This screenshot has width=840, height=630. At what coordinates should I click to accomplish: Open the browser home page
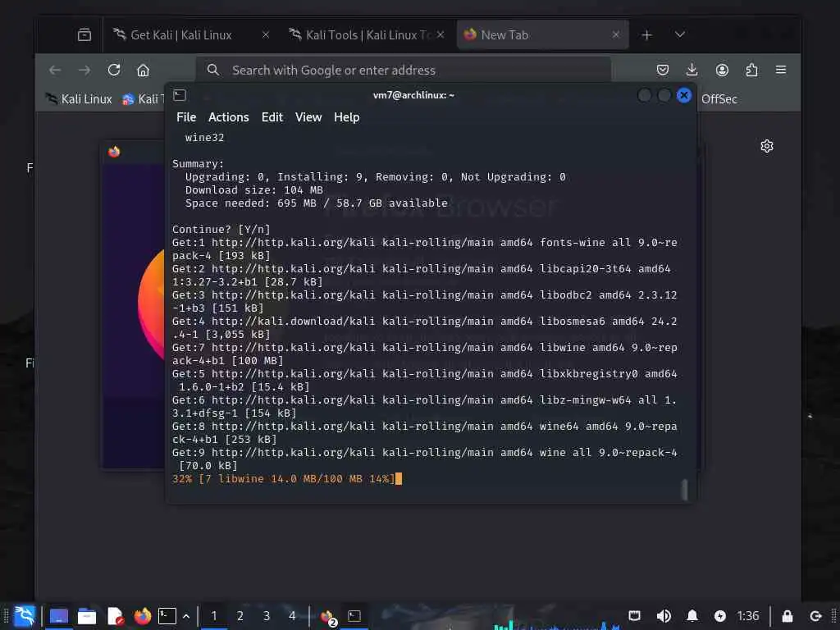[143, 71]
